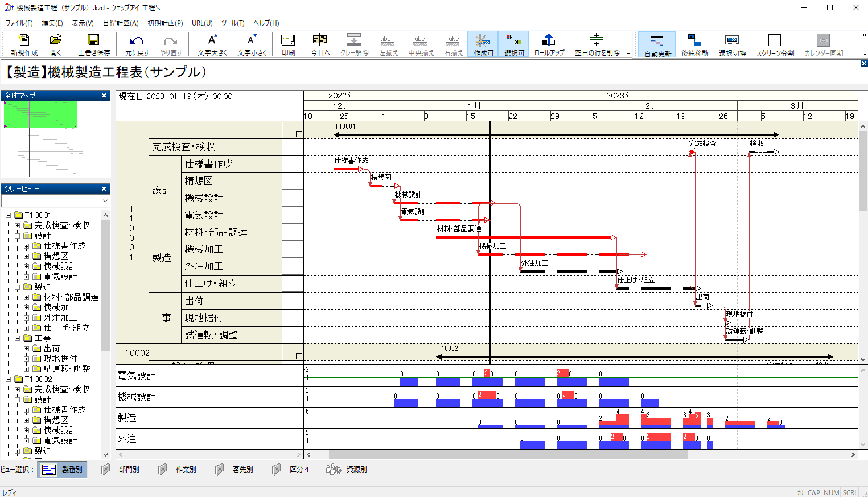
Task: Open the ツール(T) menu
Action: coord(232,23)
